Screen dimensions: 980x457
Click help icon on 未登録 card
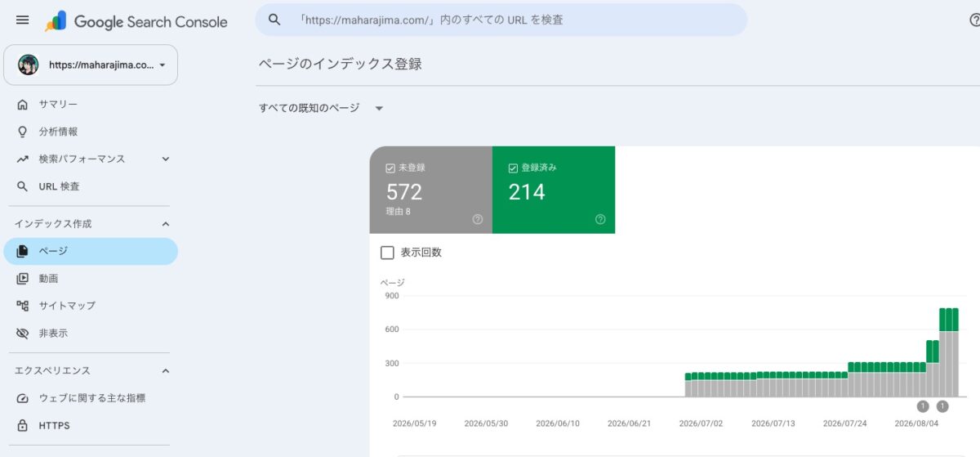coord(478,219)
